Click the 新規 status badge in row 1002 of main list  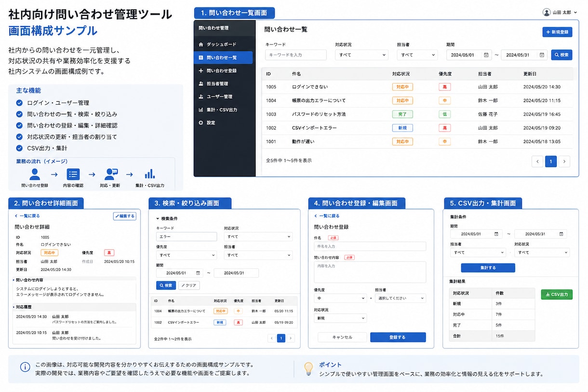point(402,128)
